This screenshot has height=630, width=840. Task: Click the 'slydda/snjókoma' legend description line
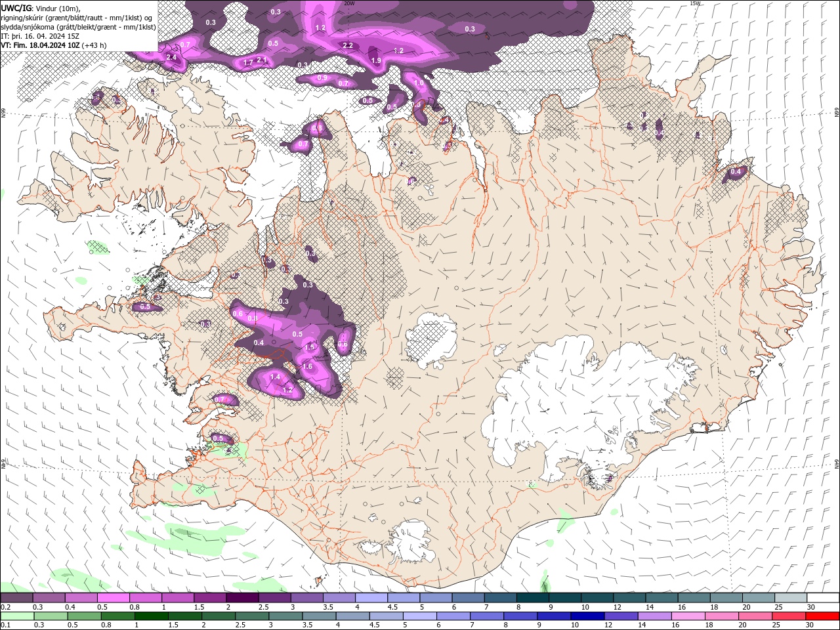[78, 27]
